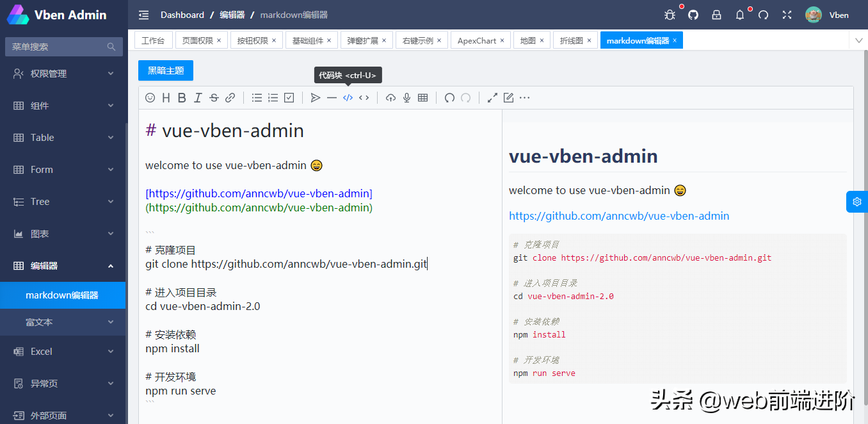Viewport: 868px width, 424px height.
Task: Redo edit in markdown editor
Action: click(465, 98)
